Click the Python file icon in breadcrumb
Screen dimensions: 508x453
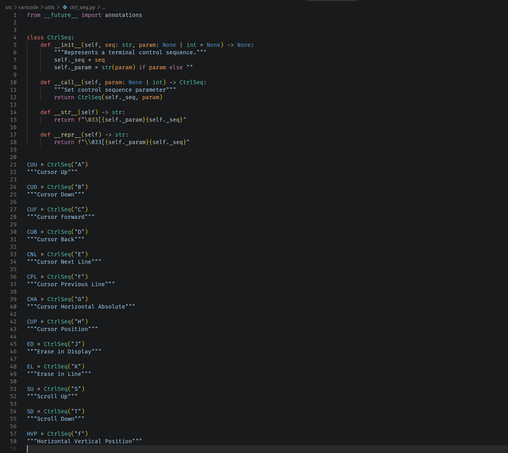[65, 7]
